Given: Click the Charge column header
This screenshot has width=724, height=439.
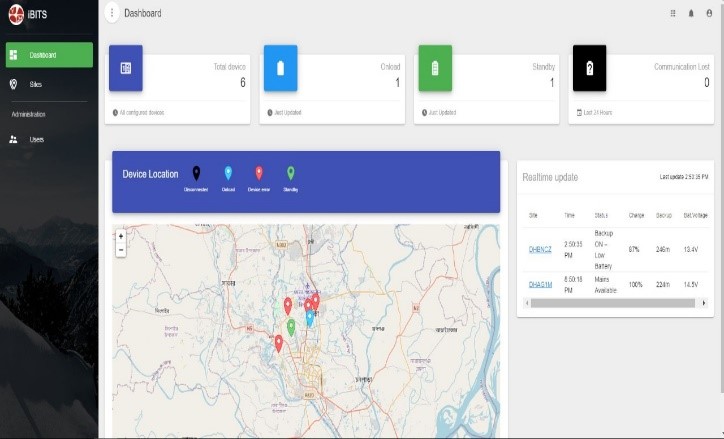Looking at the screenshot, I should tap(636, 216).
